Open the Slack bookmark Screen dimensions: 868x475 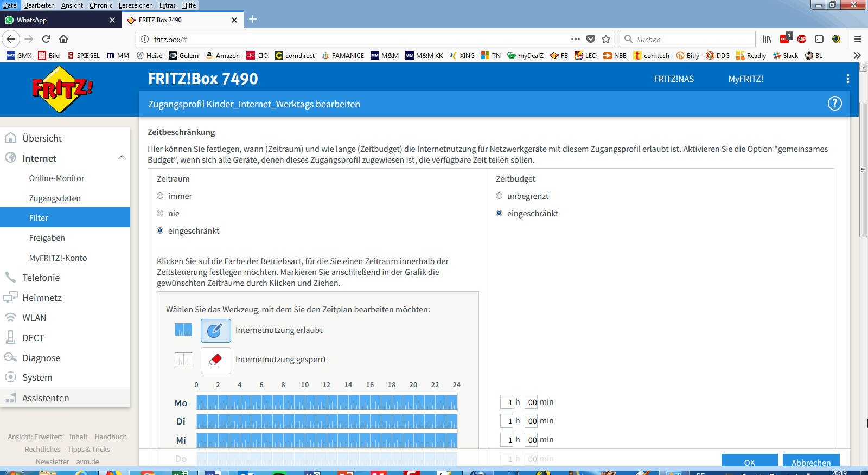pos(786,55)
